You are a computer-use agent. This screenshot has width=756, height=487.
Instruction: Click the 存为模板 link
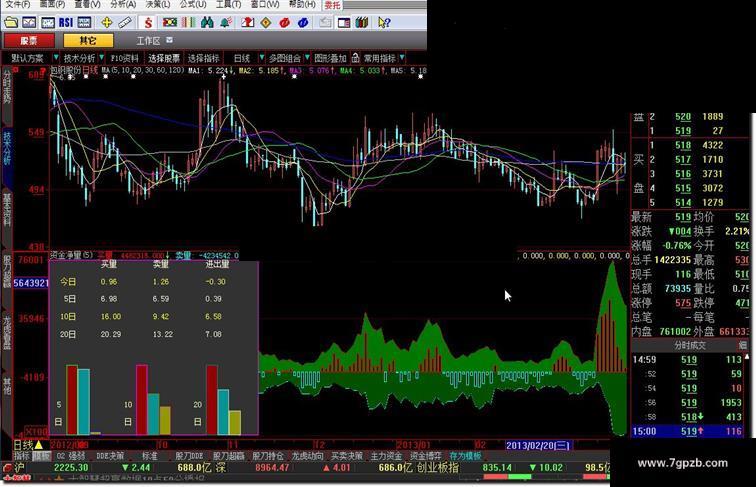[x=465, y=455]
